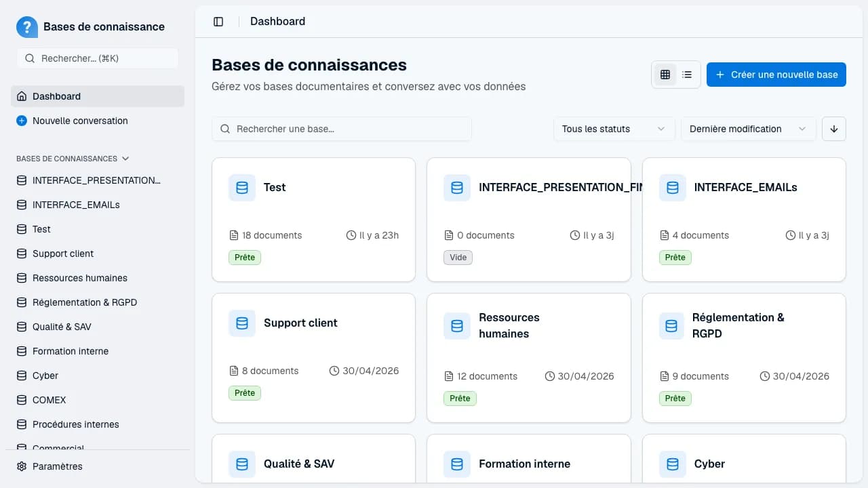
Task: Focus the Rechercher une base field
Action: [342, 129]
